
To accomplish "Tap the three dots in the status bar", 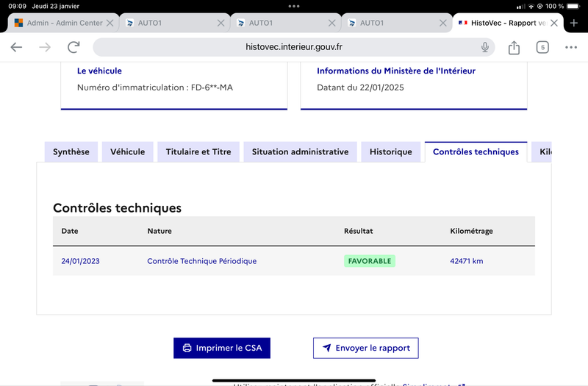I will tap(293, 7).
